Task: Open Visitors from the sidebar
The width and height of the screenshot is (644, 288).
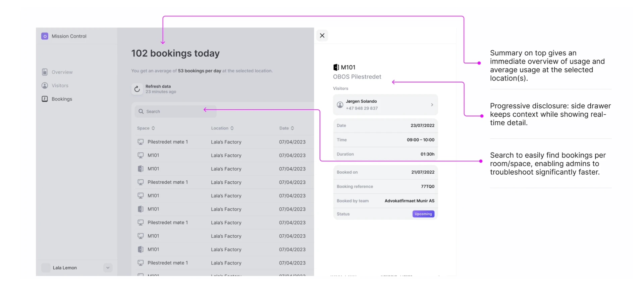Action: click(55, 85)
